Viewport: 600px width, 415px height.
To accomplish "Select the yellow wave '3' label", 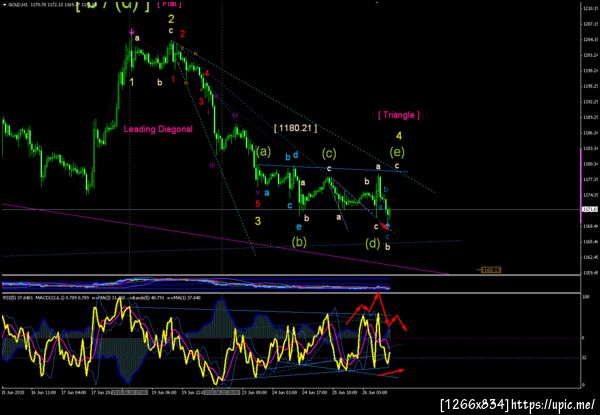I will [x=258, y=221].
